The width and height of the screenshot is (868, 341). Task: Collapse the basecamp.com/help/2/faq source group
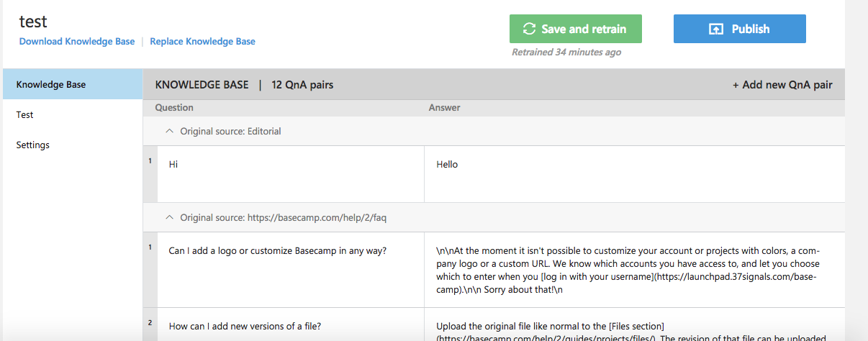(x=170, y=217)
